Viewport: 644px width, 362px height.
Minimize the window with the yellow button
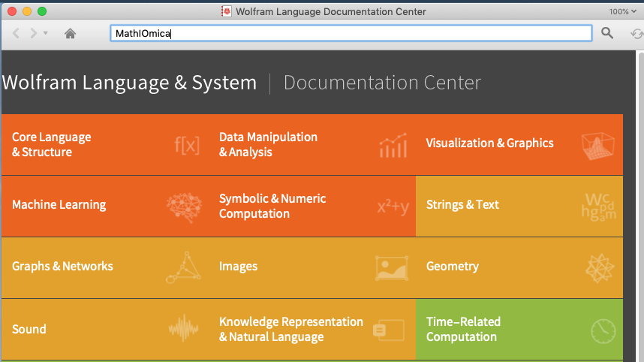[27, 11]
